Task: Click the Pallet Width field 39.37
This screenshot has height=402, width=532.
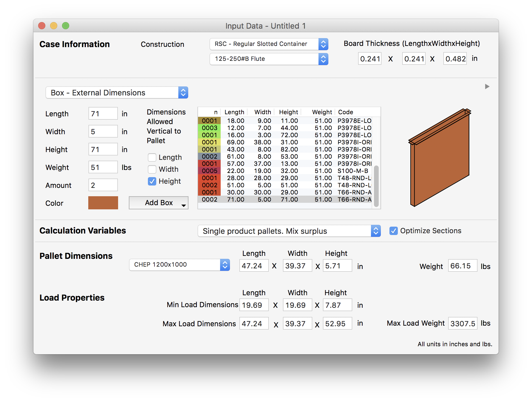Action: coord(298,266)
